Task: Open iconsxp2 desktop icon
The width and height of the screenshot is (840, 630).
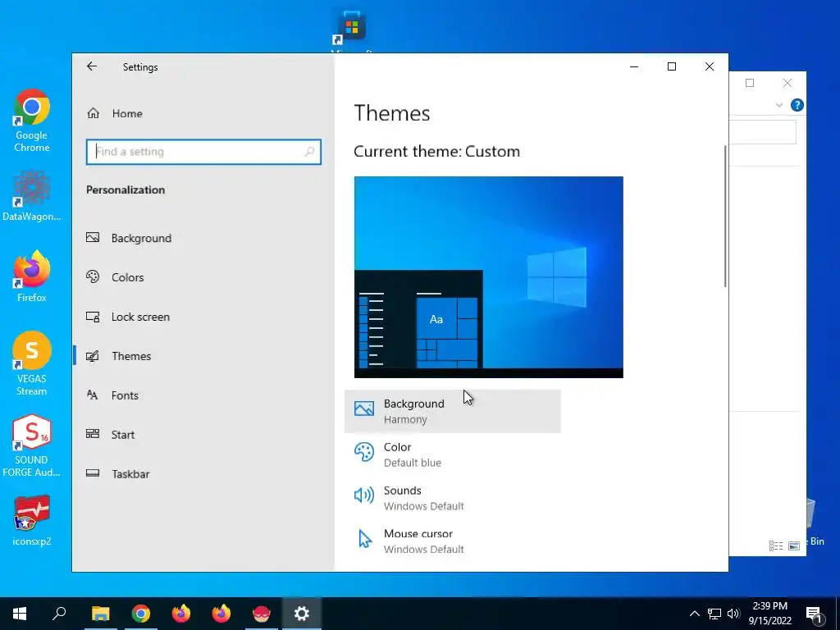Action: coord(32,521)
